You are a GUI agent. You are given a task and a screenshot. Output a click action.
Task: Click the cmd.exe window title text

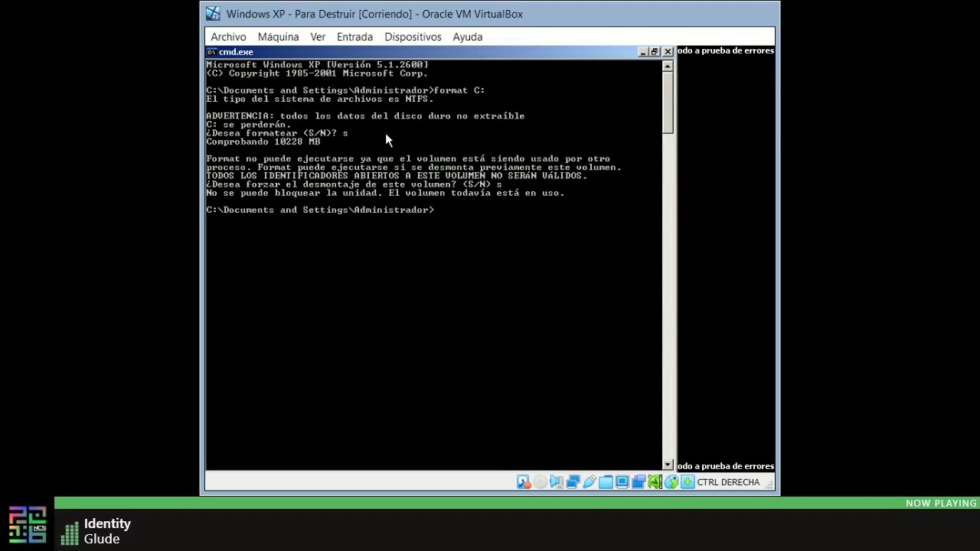pos(236,52)
